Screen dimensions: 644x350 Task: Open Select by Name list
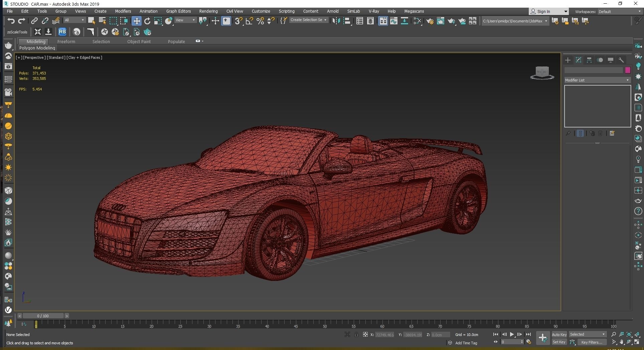click(102, 21)
